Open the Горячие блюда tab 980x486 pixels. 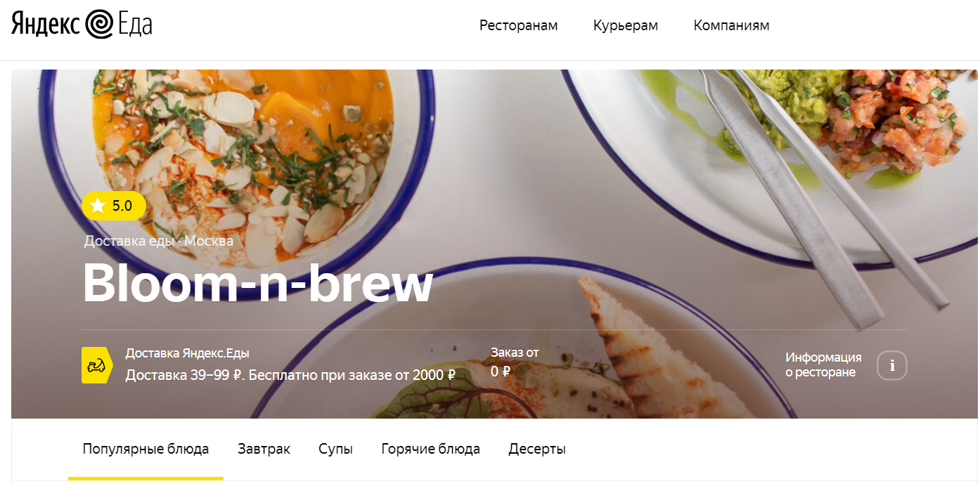coord(431,449)
